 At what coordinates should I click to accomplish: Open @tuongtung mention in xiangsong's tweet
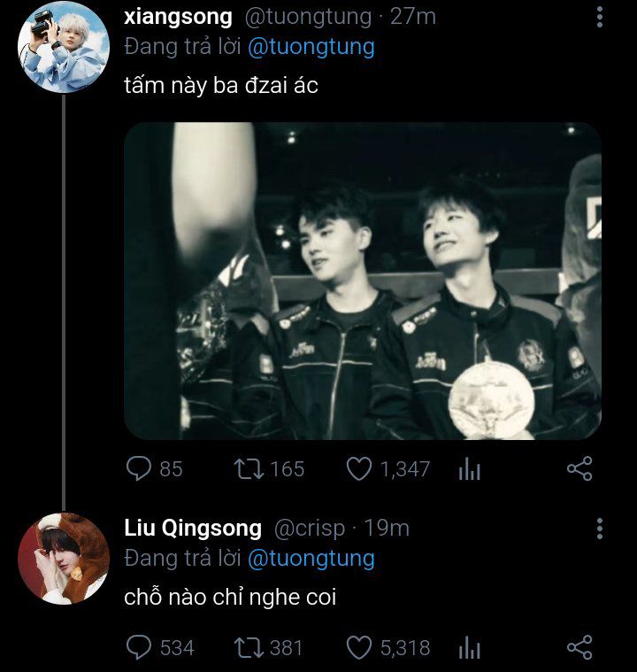pos(311,46)
